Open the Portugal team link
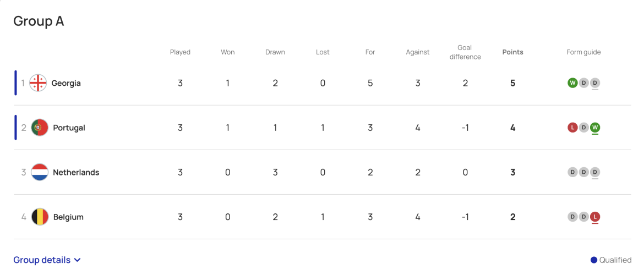Viewport: 644px width, 275px height. 69,128
